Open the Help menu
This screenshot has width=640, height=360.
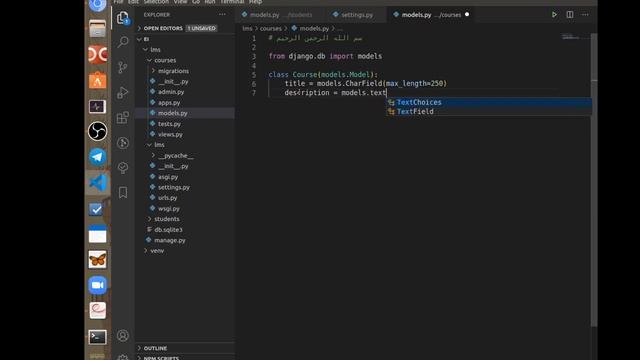point(256,2)
